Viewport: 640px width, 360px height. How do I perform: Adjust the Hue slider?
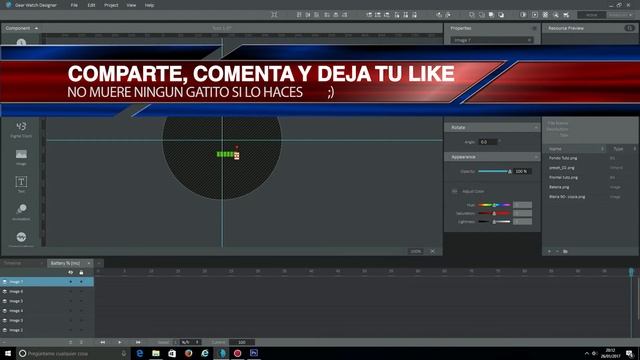tap(494, 205)
